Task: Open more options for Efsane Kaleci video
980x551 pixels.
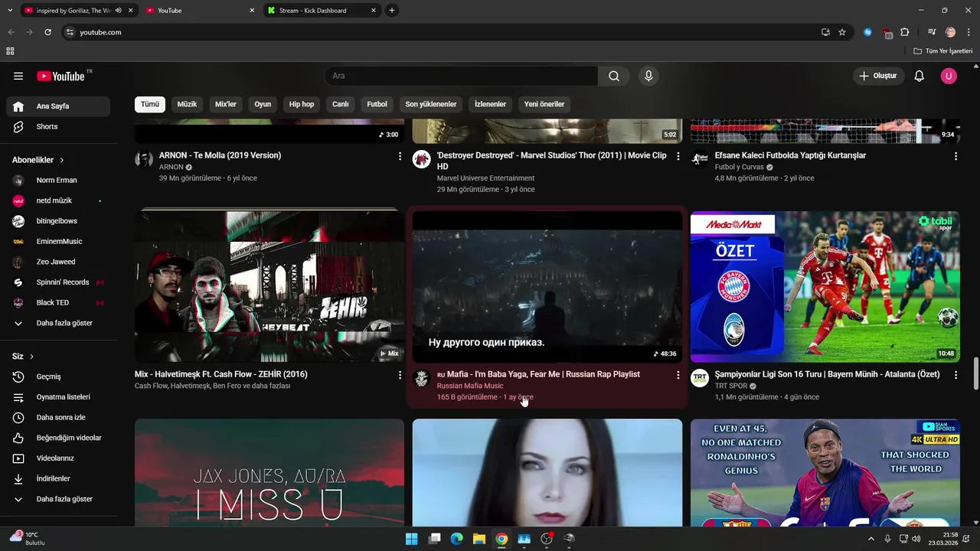Action: 955,156
